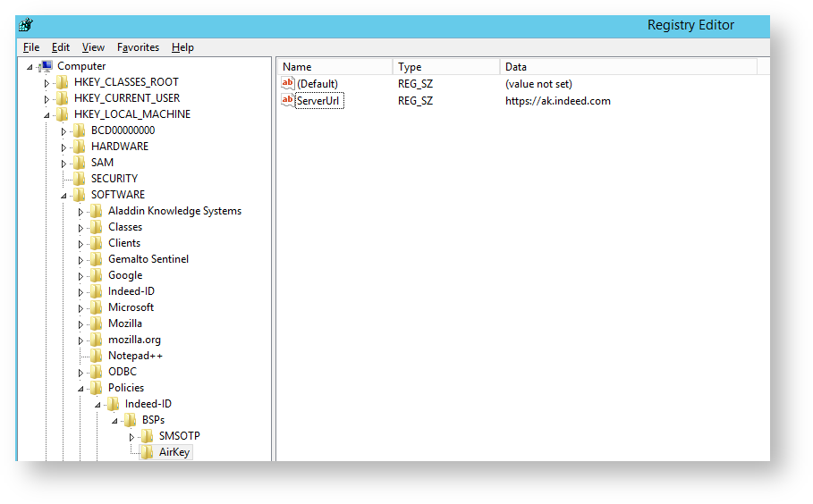The width and height of the screenshot is (813, 504).
Task: Click the SMSOTP folder icon
Action: [x=148, y=436]
